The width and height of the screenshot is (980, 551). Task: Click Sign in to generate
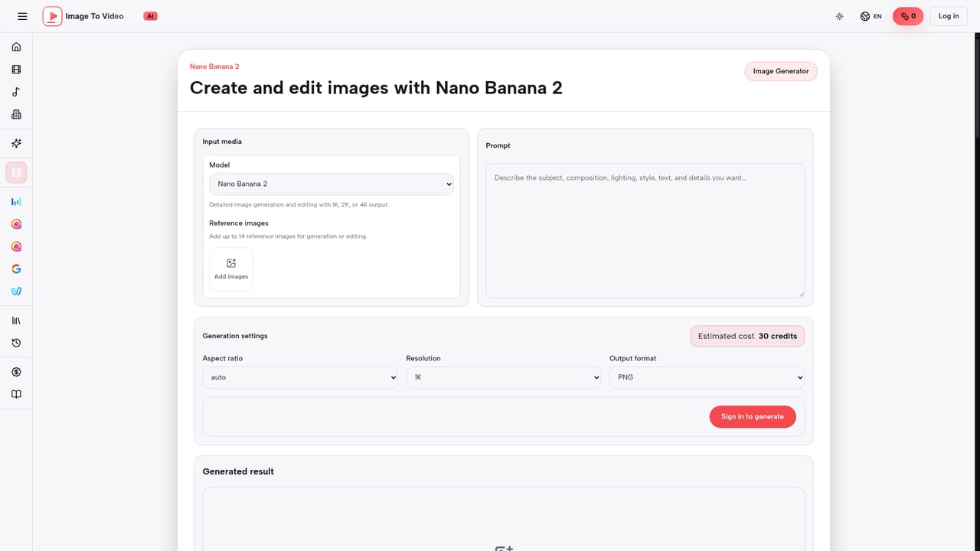[753, 416]
